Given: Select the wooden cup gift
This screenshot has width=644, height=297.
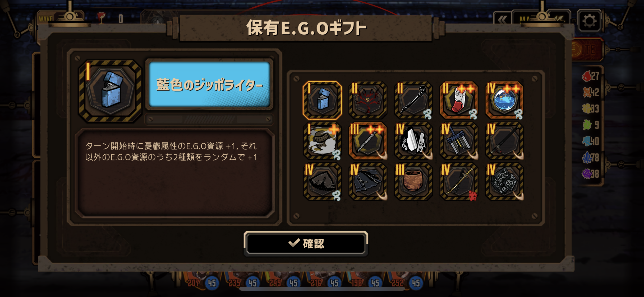Looking at the screenshot, I should pyautogui.click(x=413, y=182).
